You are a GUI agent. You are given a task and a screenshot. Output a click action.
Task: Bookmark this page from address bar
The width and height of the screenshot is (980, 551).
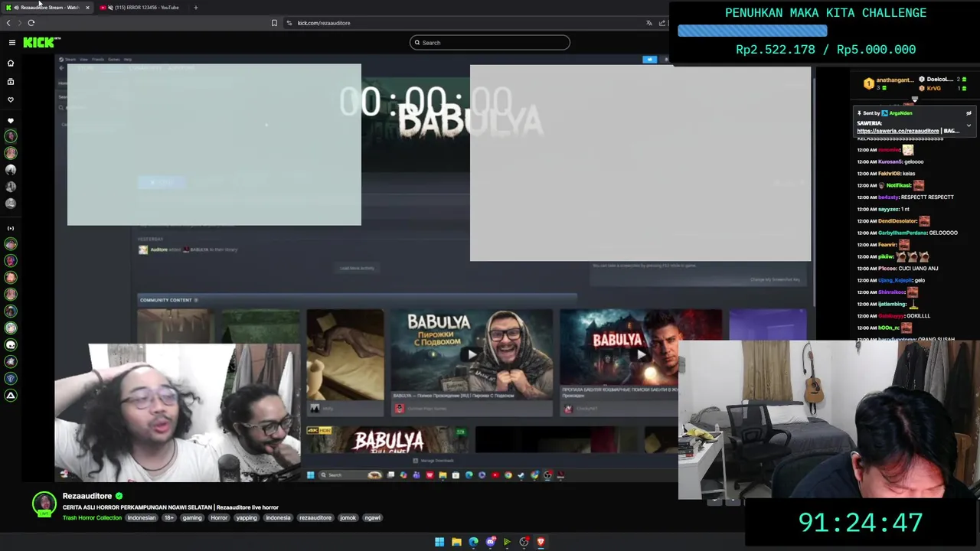tap(274, 23)
